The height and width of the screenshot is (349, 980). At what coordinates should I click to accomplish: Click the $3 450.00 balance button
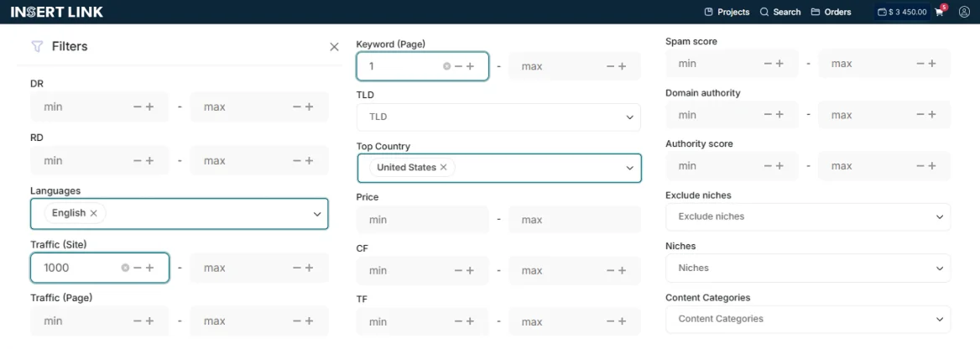(x=902, y=12)
